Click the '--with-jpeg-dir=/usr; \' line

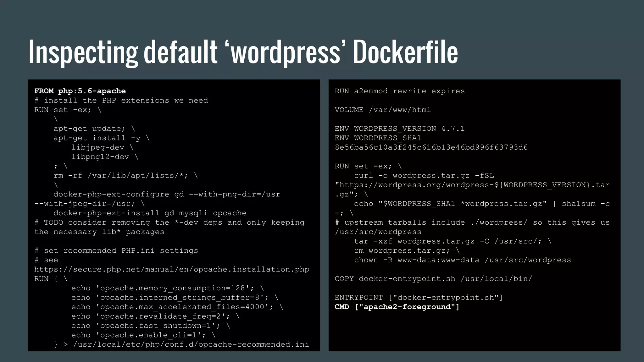89,204
